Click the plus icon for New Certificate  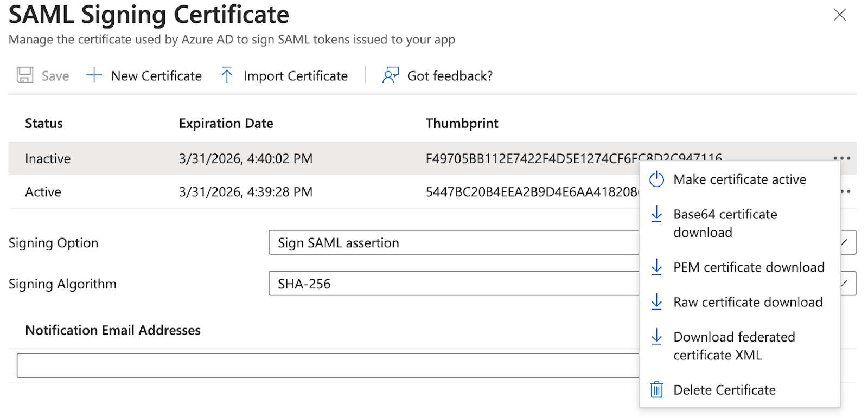[94, 75]
